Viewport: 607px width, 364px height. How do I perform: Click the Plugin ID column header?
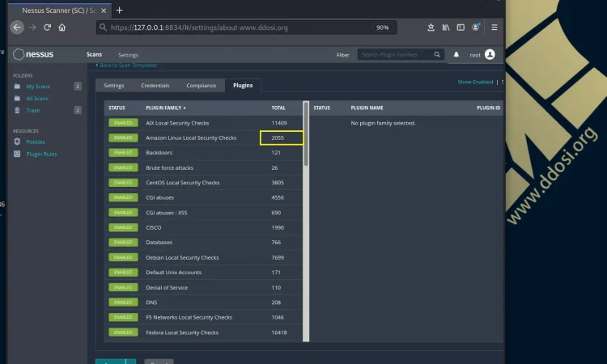489,108
